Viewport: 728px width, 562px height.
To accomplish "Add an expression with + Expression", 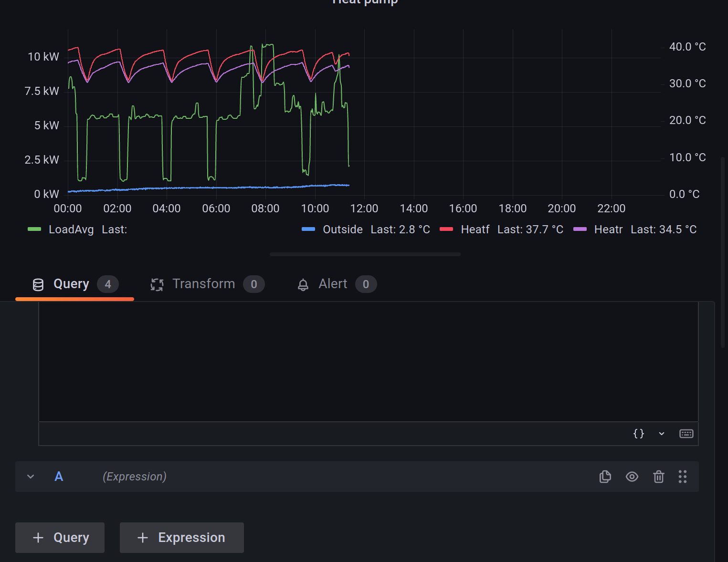I will 181,537.
